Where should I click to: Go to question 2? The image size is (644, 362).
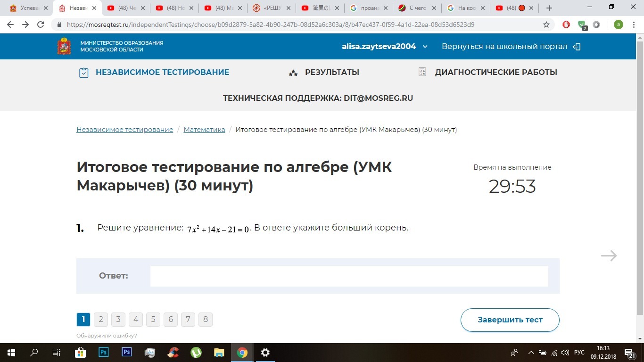[100, 320]
